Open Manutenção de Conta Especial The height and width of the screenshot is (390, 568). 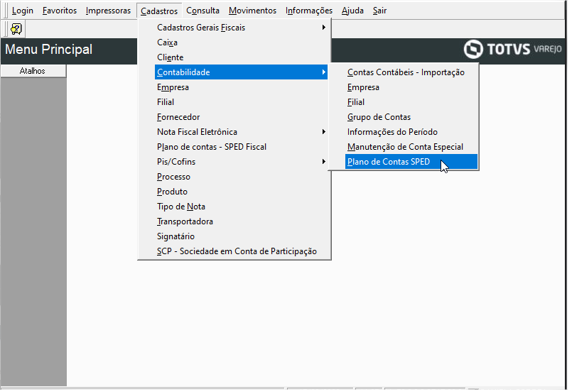[411, 147]
